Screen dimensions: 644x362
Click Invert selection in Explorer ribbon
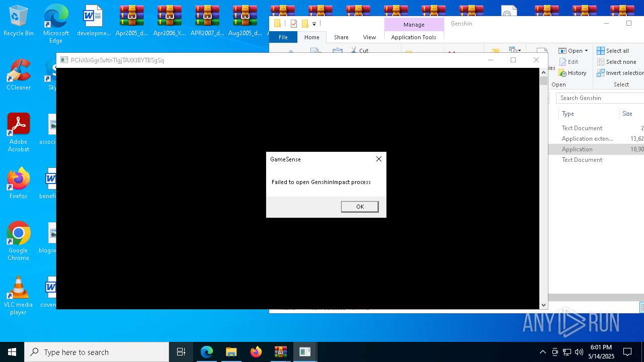pyautogui.click(x=620, y=73)
